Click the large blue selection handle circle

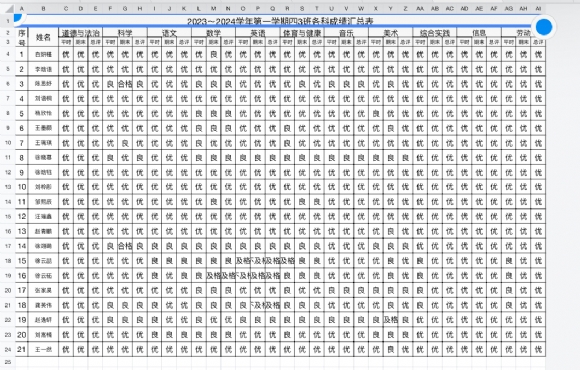544,27
